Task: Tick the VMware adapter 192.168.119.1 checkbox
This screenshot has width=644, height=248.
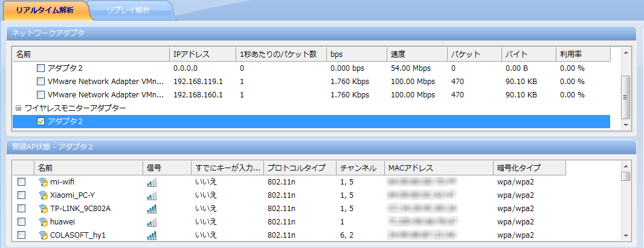Action: tap(41, 81)
